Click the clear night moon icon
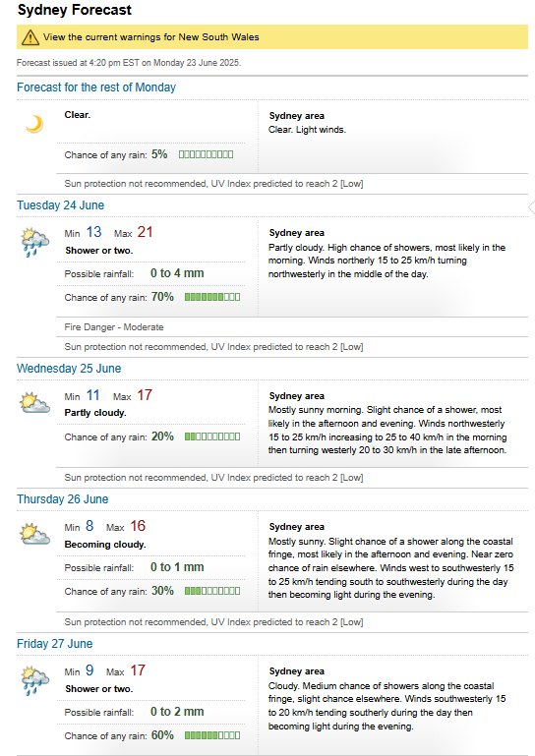Image resolution: width=535 pixels, height=756 pixels. click(34, 124)
